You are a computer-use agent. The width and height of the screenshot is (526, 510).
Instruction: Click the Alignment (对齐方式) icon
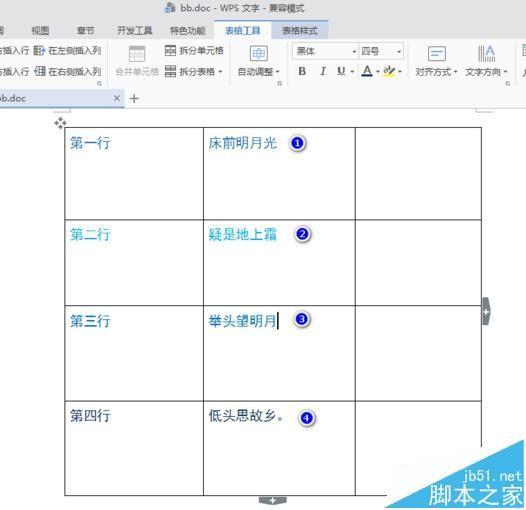(x=436, y=53)
